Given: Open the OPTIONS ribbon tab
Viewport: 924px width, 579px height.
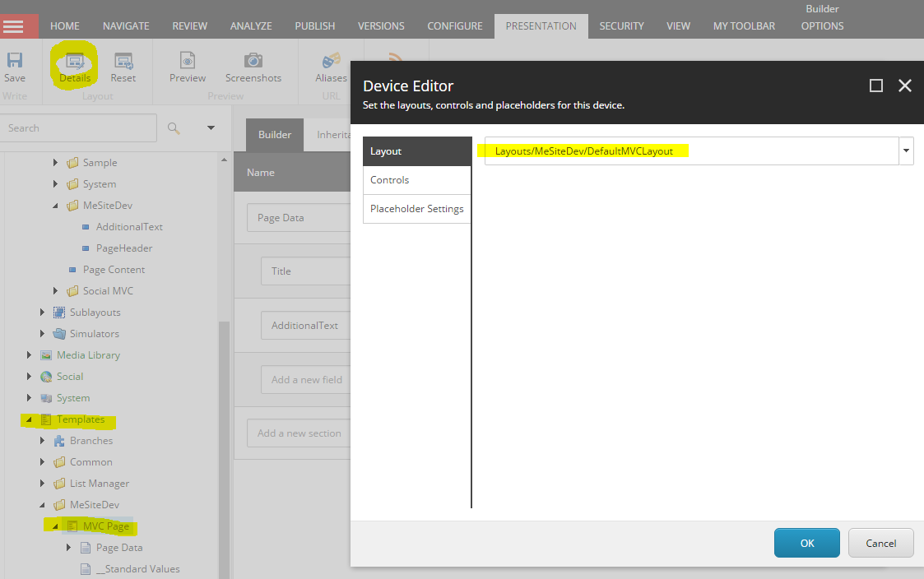Looking at the screenshot, I should [822, 26].
